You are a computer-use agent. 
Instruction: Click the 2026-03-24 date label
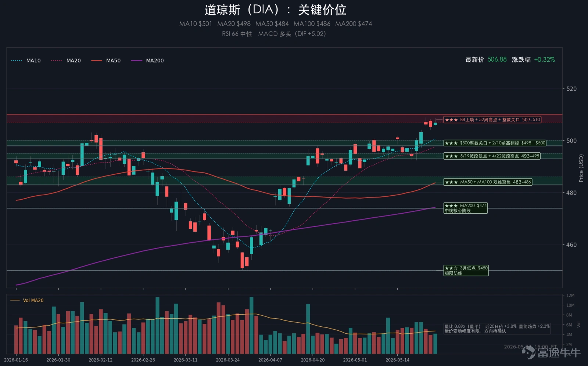pyautogui.click(x=228, y=360)
